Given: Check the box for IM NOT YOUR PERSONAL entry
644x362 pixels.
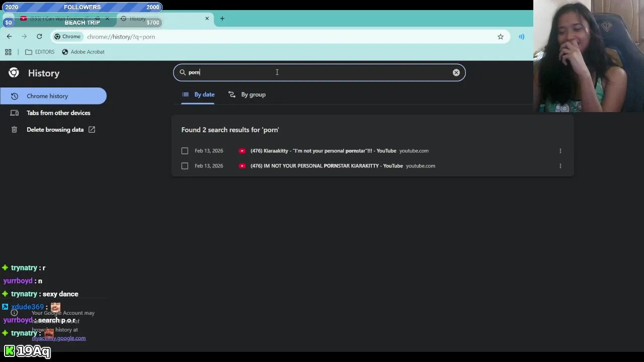Looking at the screenshot, I should tap(185, 166).
